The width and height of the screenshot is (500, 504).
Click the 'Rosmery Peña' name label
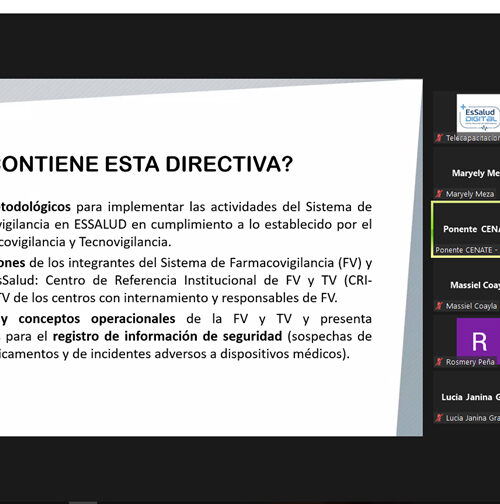pos(470,362)
